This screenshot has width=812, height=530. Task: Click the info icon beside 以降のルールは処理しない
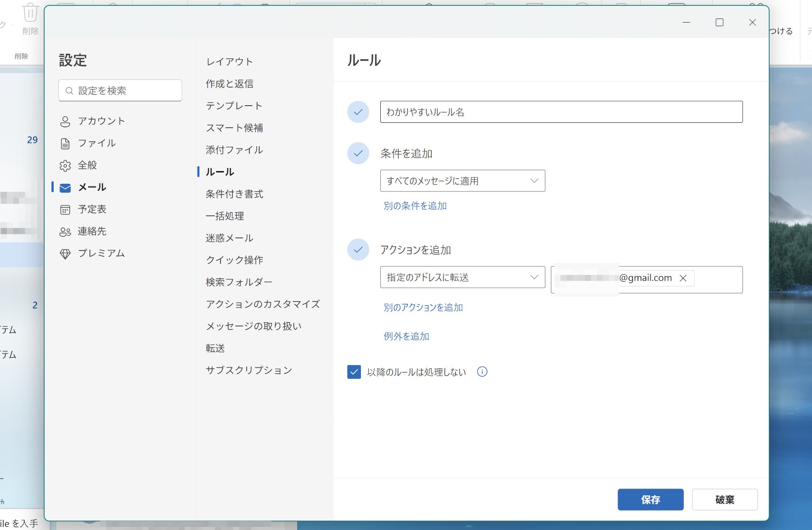482,372
